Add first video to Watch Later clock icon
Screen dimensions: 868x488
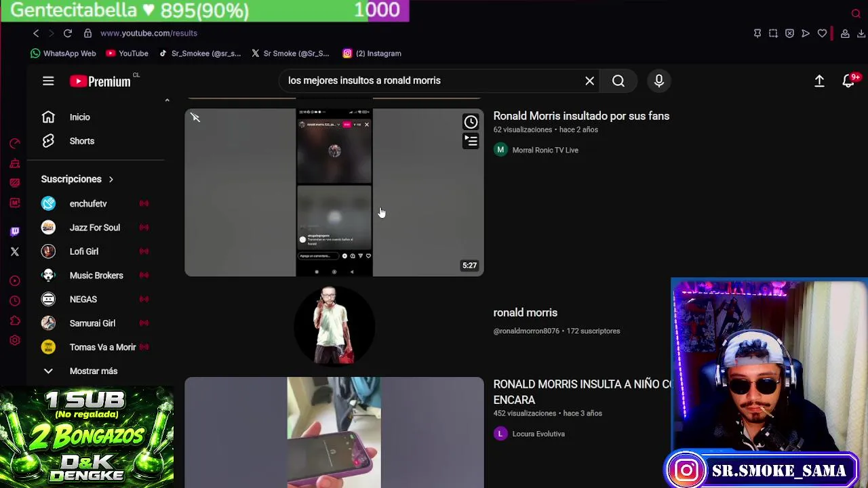[471, 122]
